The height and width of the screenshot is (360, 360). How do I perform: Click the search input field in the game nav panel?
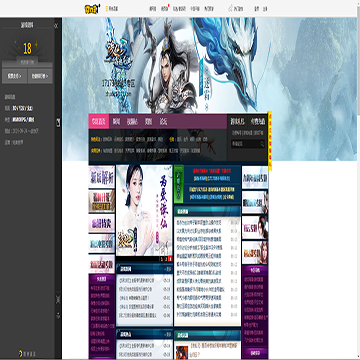[x=245, y=144]
